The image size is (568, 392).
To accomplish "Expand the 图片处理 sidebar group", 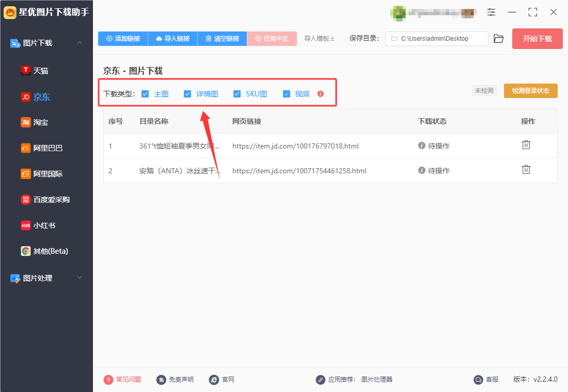I will pyautogui.click(x=80, y=277).
